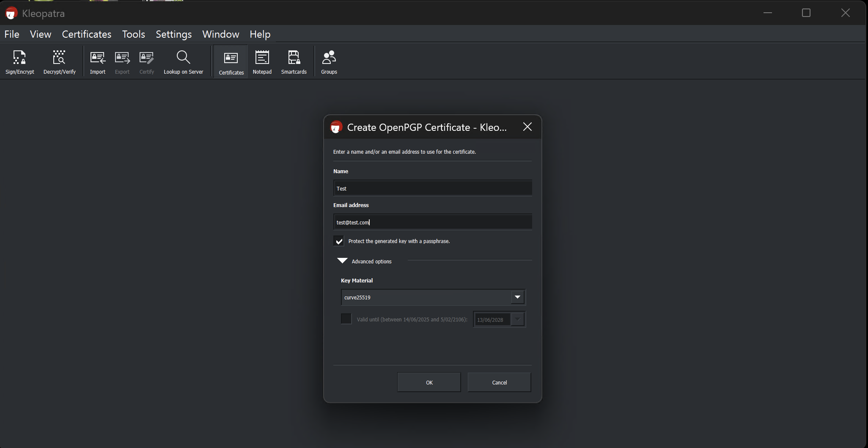Collapse the Advanced options section

pos(342,261)
